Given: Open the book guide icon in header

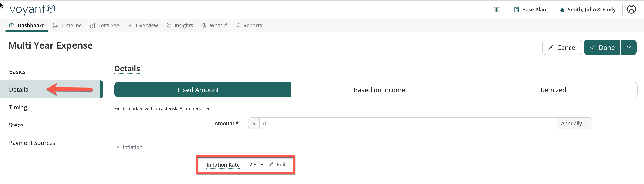Looking at the screenshot, I should 496,10.
